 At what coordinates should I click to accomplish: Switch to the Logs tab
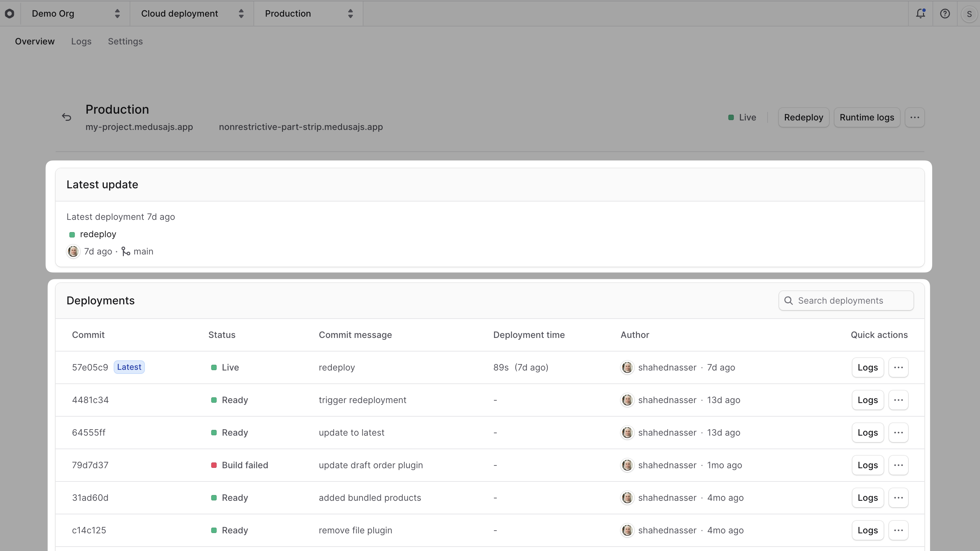pyautogui.click(x=81, y=41)
